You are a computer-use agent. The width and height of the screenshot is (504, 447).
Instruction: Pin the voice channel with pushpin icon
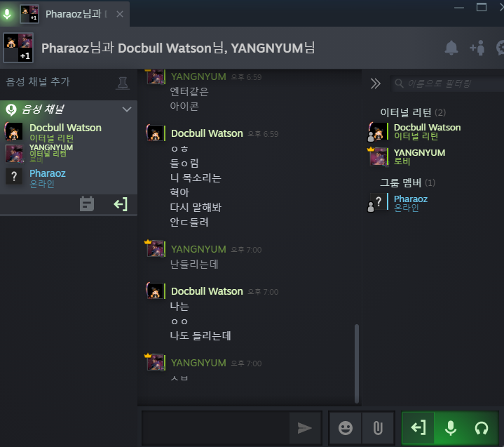(123, 83)
